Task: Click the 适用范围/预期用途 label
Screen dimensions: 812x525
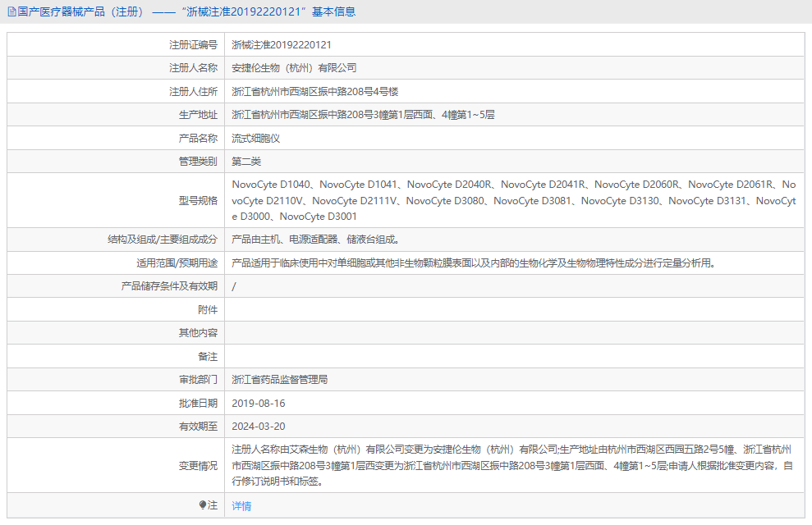Action: point(177,262)
